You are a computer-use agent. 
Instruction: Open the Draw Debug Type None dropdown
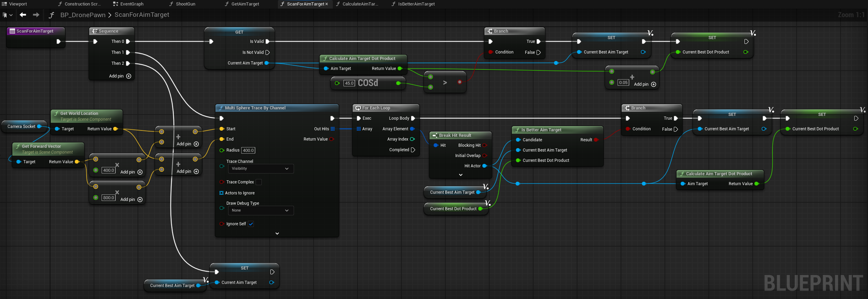[261, 211]
